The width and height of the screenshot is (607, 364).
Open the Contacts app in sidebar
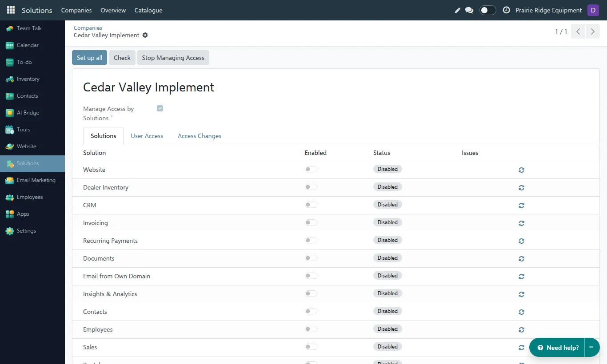click(x=32, y=96)
